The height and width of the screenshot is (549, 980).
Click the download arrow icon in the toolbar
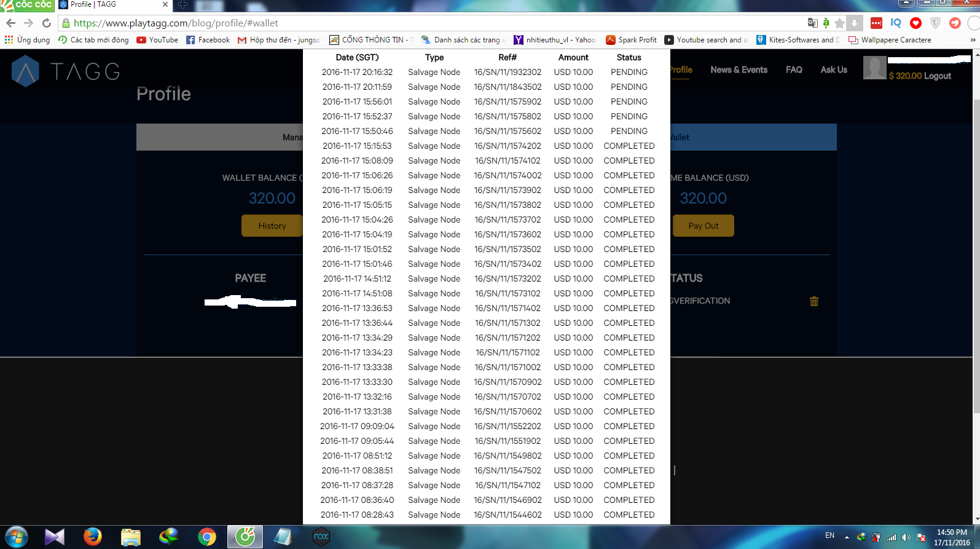[854, 23]
